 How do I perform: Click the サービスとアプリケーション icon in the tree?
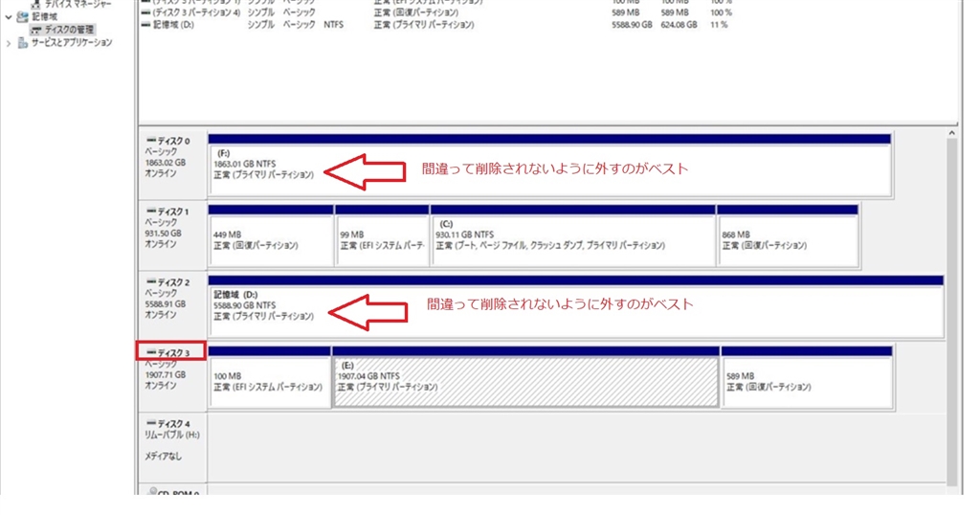coord(23,42)
